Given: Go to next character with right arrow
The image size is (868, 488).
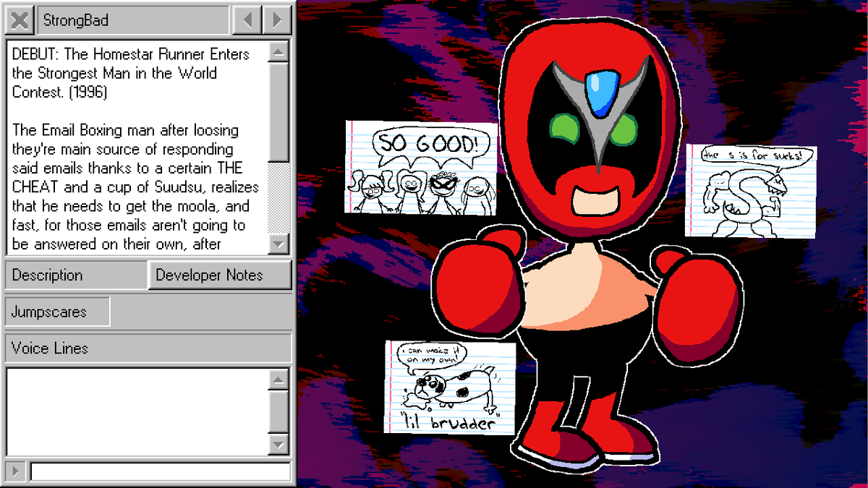Looking at the screenshot, I should (276, 20).
